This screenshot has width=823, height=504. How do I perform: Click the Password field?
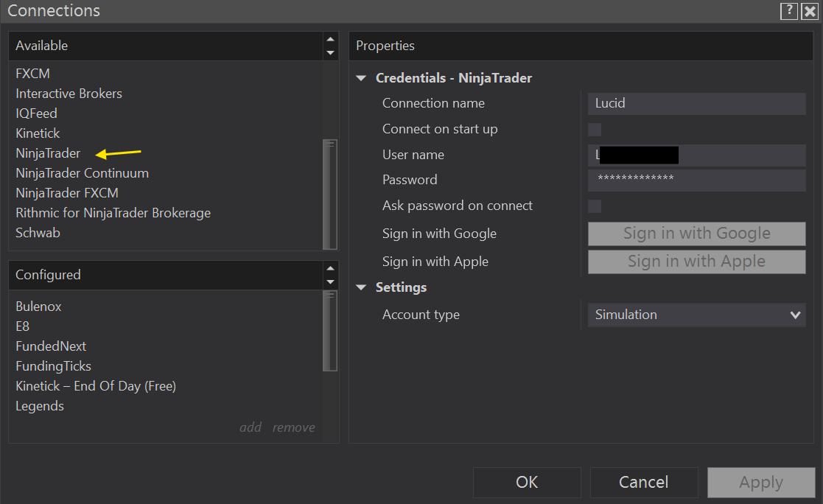point(696,180)
